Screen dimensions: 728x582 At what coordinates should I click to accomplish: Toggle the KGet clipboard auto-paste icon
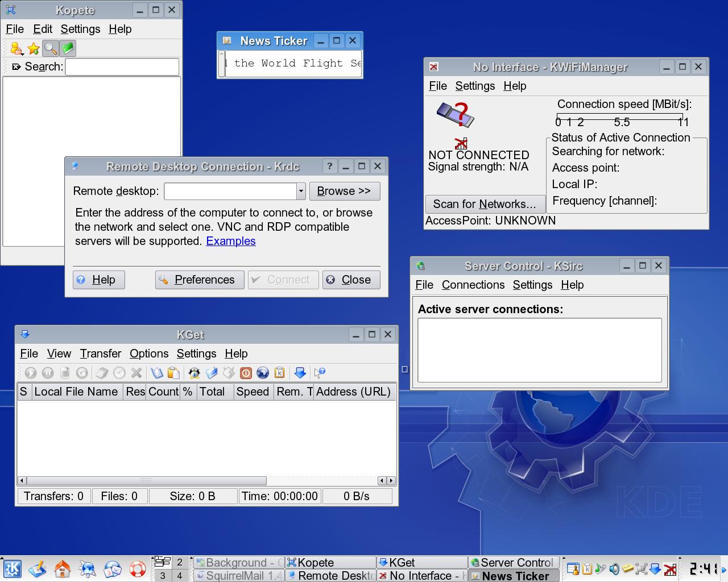point(280,373)
